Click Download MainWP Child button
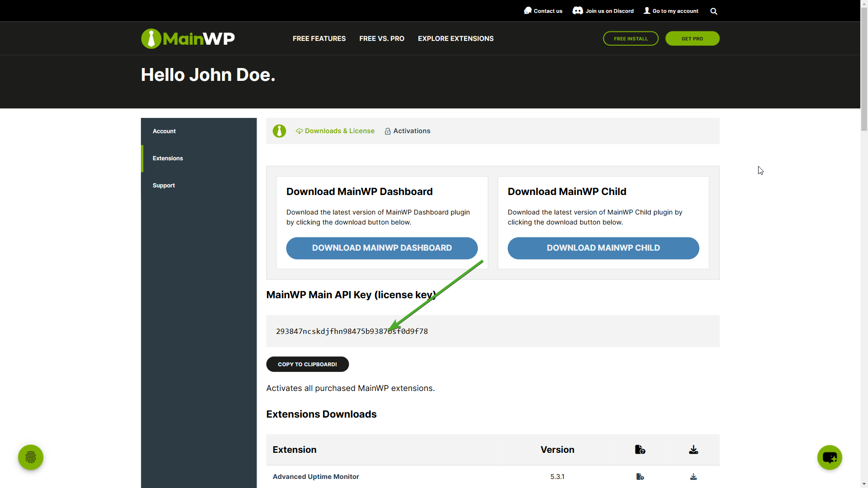The width and height of the screenshot is (868, 488). click(x=603, y=248)
